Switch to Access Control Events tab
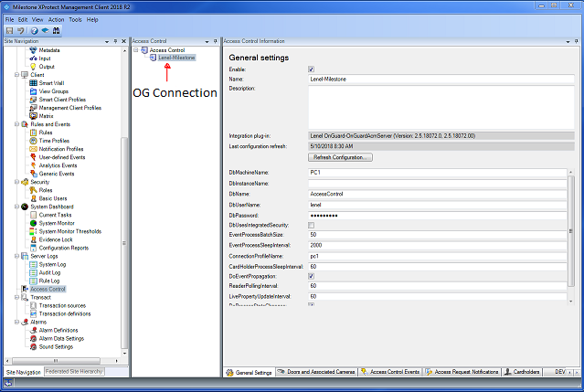Screen dimensions: 584x392 click(x=390, y=372)
